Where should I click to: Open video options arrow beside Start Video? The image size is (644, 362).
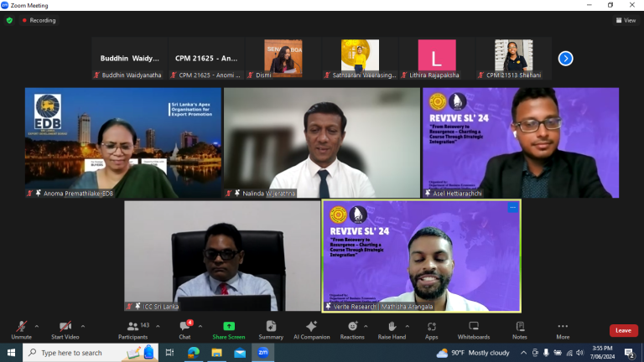coord(83,326)
